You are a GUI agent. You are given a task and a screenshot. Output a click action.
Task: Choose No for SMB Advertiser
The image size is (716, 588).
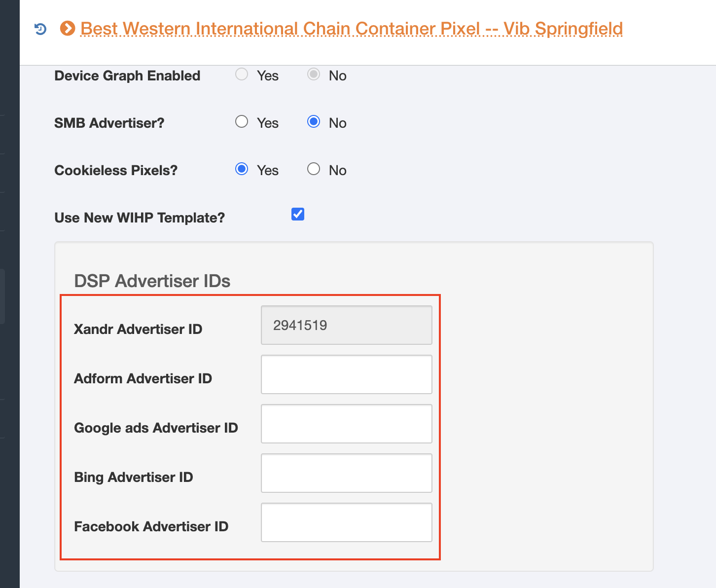point(314,122)
